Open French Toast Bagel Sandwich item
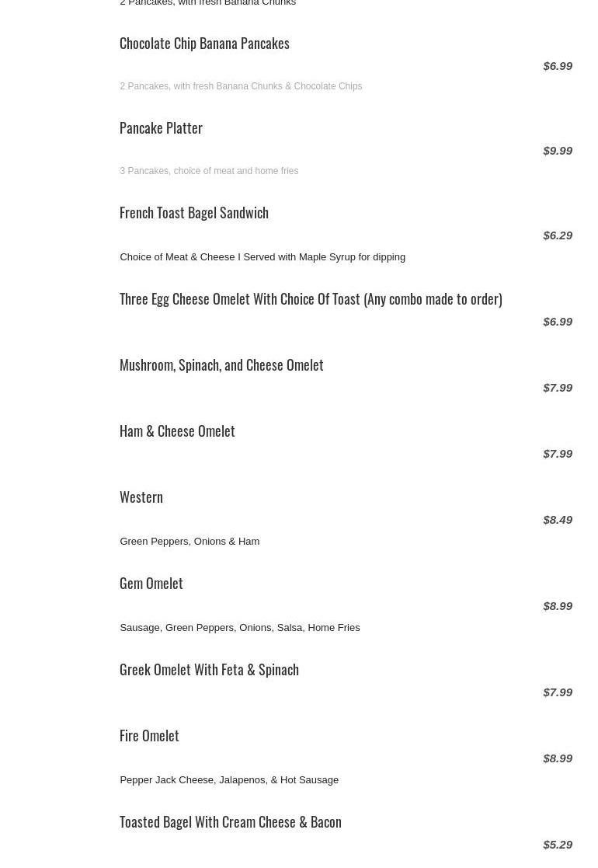 194,213
